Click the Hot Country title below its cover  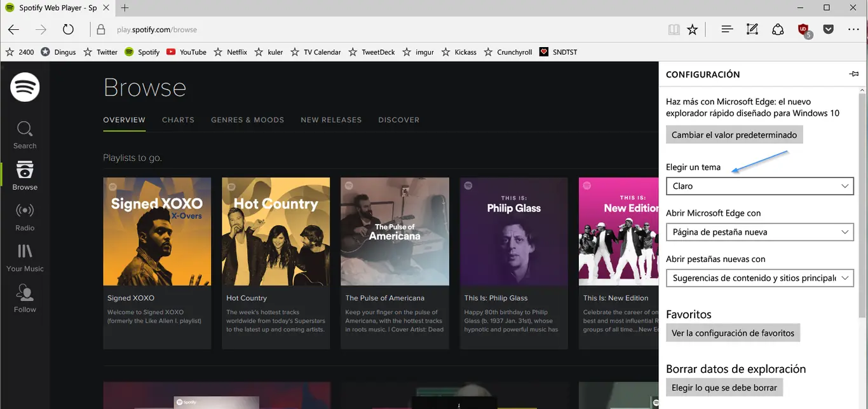click(247, 298)
